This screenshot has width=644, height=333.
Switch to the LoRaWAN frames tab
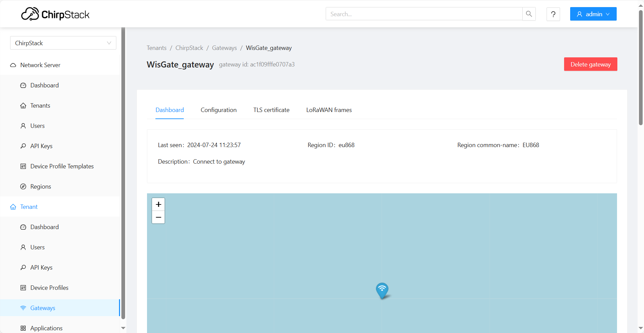point(329,110)
